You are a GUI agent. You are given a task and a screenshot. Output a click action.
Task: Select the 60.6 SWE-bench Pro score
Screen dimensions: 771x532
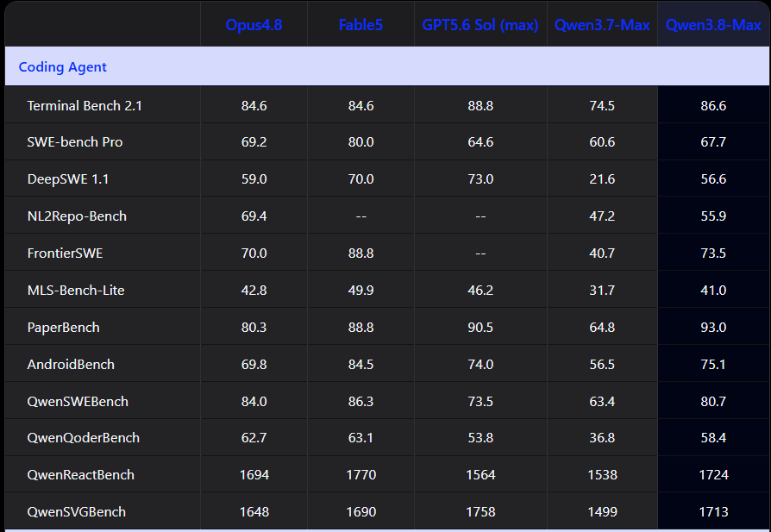pyautogui.click(x=602, y=142)
